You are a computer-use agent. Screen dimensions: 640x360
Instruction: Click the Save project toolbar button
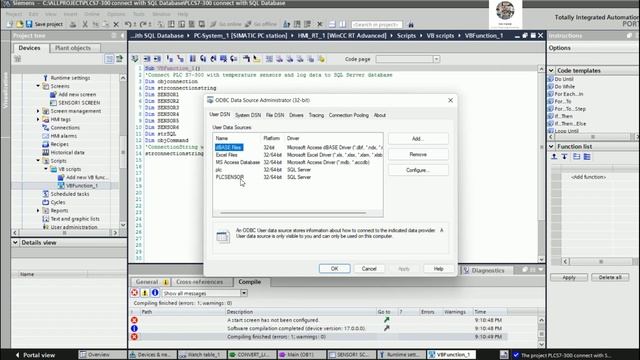(x=44, y=24)
